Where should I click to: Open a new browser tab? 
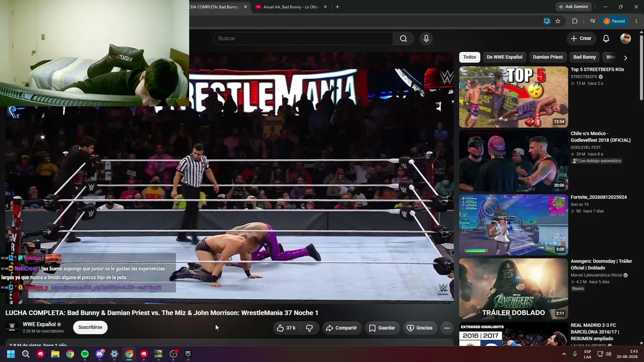coord(337,7)
